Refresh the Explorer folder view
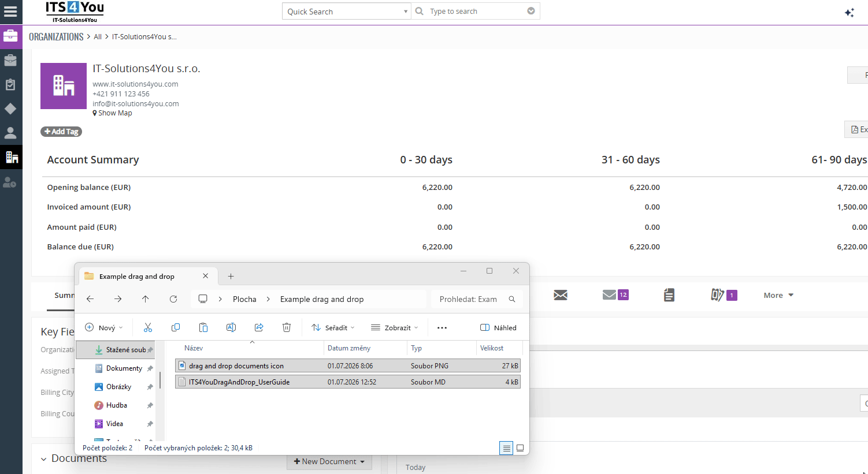 [173, 298]
